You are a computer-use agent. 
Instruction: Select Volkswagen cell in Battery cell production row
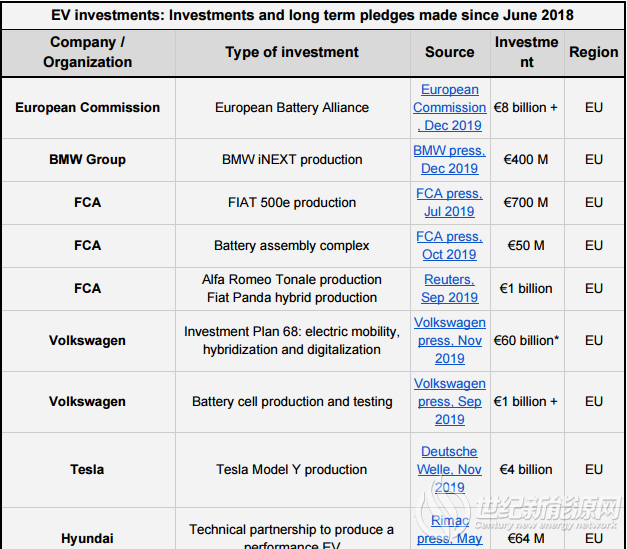(88, 401)
